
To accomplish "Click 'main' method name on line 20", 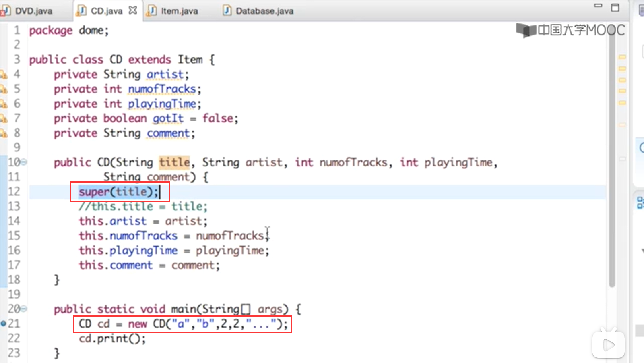I will point(184,309).
